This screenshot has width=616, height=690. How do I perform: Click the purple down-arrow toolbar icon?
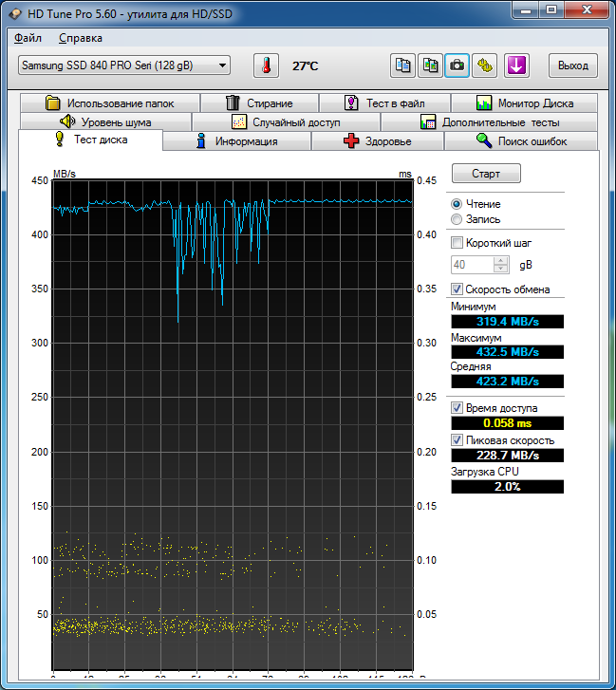click(x=516, y=65)
